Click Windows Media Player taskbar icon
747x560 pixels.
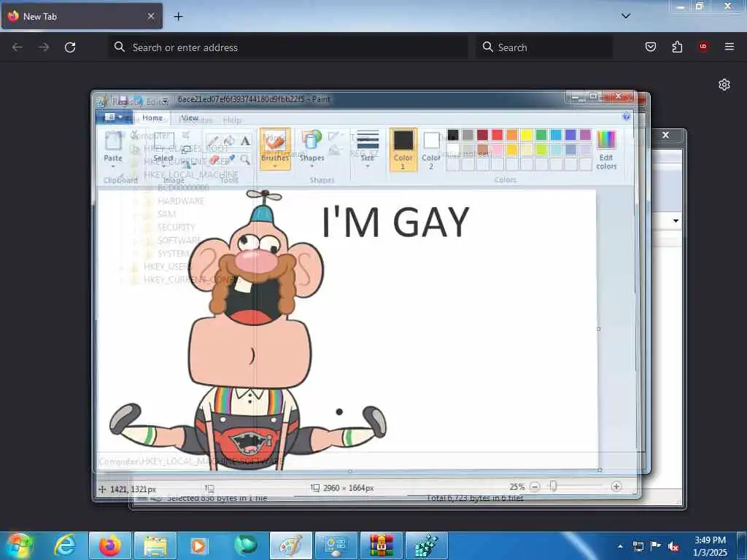[x=199, y=545]
